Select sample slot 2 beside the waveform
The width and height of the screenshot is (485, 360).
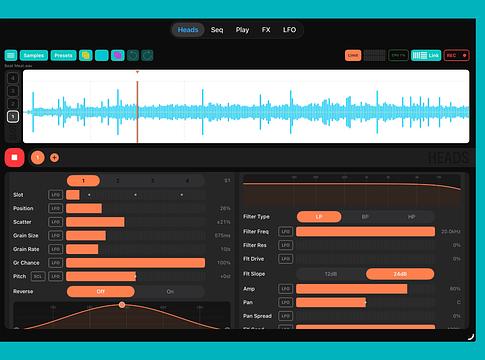(x=13, y=103)
